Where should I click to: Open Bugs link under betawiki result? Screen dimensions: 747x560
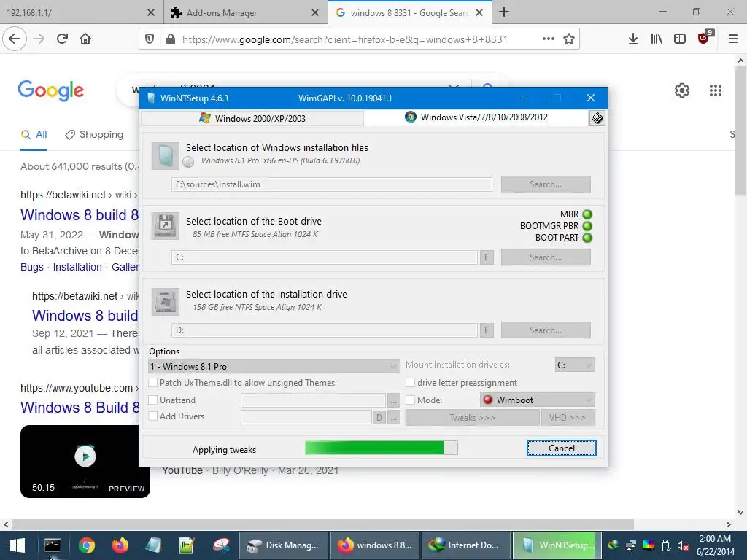click(x=32, y=267)
